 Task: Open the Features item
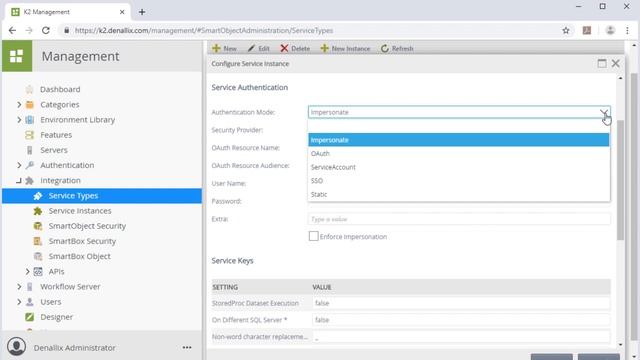pyautogui.click(x=56, y=135)
